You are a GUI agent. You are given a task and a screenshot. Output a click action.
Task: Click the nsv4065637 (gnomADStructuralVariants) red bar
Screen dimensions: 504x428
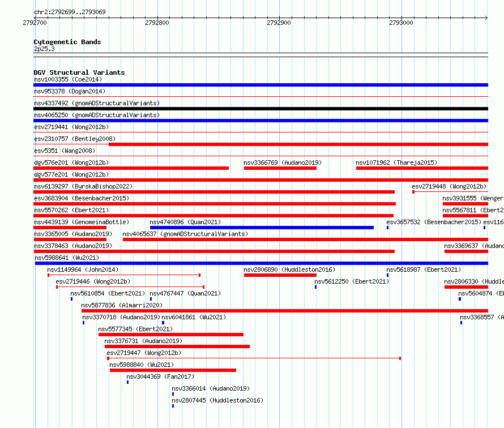(305, 239)
